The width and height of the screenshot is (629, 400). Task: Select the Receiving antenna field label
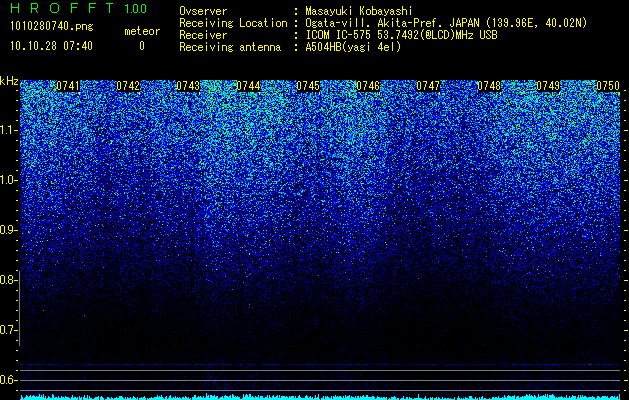coord(230,47)
